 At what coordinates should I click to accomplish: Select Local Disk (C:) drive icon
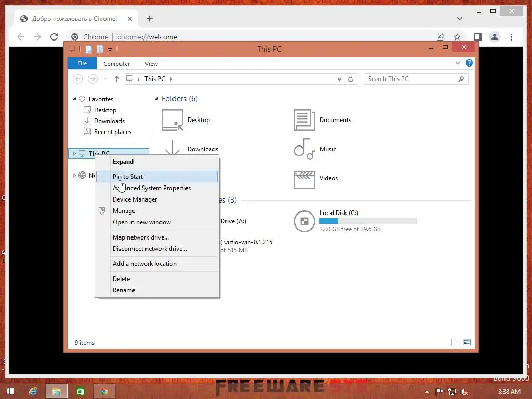[x=304, y=221]
